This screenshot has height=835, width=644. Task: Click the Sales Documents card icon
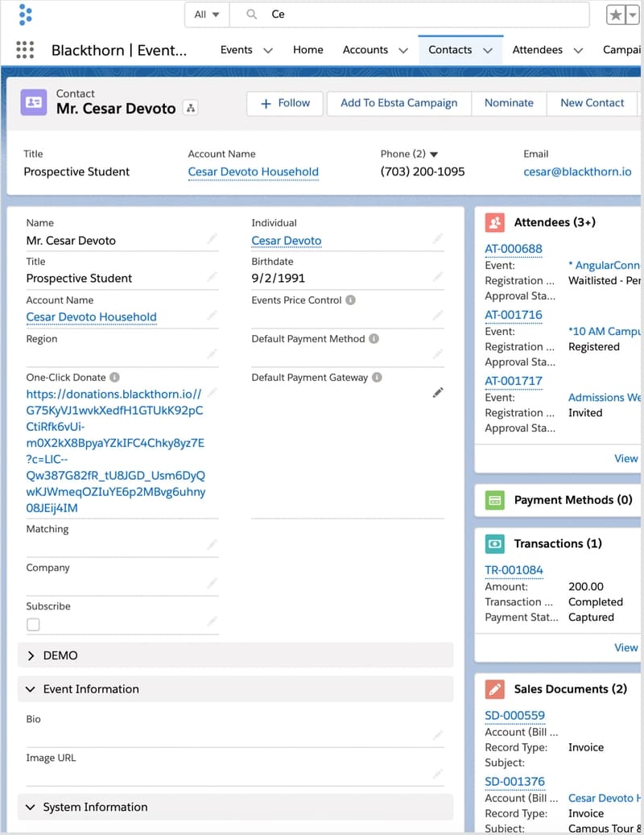(x=494, y=689)
